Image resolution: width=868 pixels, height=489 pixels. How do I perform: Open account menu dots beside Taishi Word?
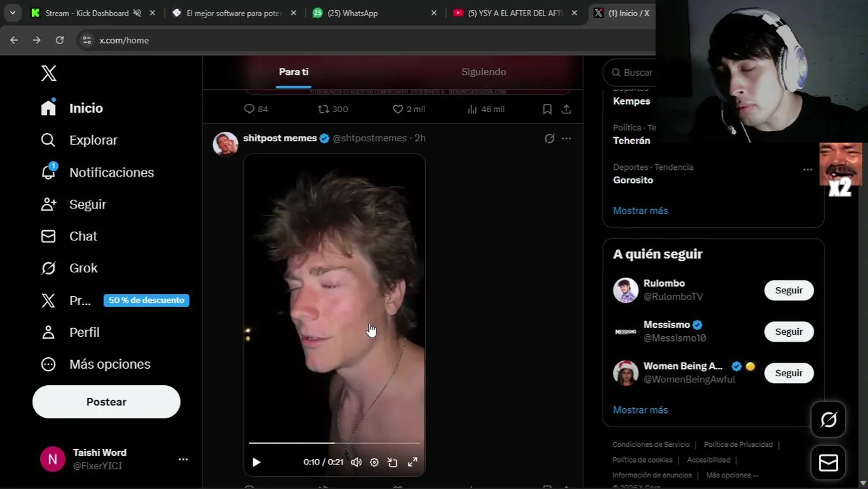coord(183,459)
